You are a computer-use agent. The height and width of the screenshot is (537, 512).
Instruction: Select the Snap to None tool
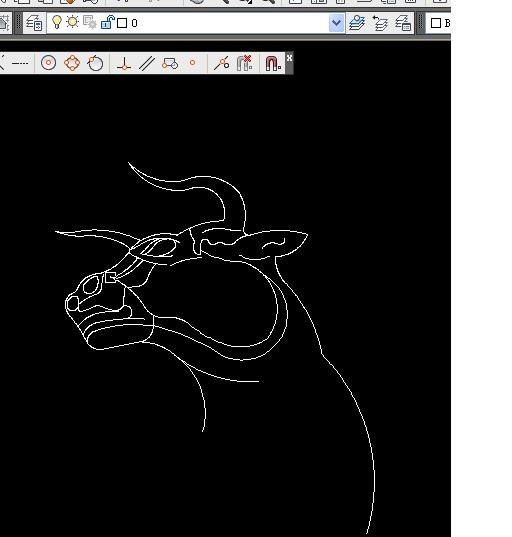click(245, 63)
